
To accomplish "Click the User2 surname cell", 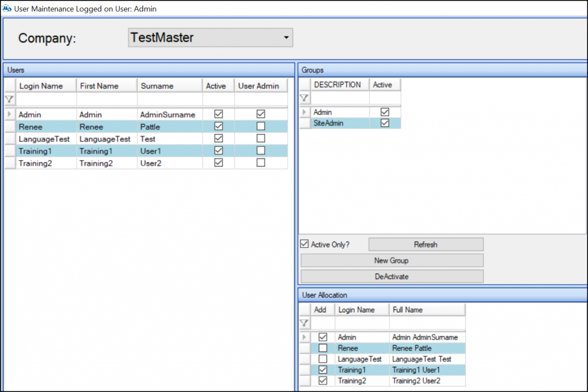I will click(170, 163).
